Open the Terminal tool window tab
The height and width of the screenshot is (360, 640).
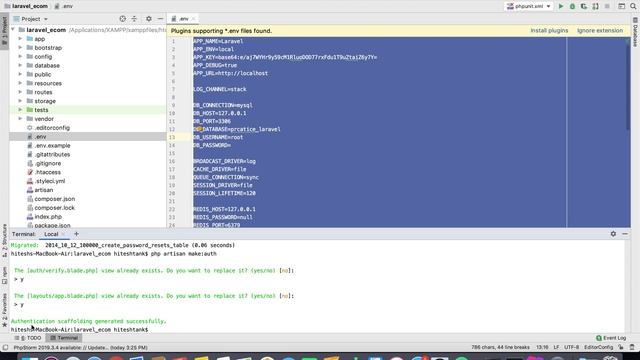tap(63, 338)
